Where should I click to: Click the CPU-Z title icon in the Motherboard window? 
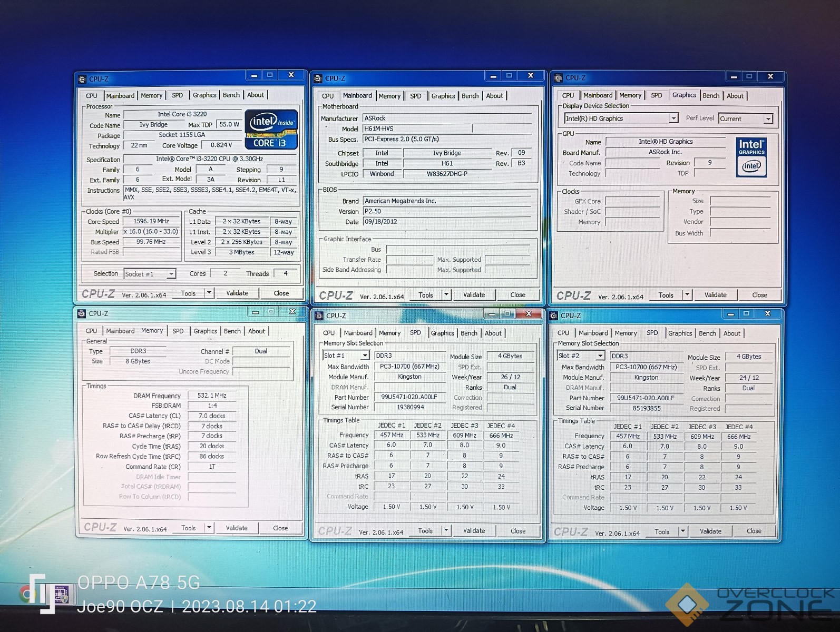[318, 78]
